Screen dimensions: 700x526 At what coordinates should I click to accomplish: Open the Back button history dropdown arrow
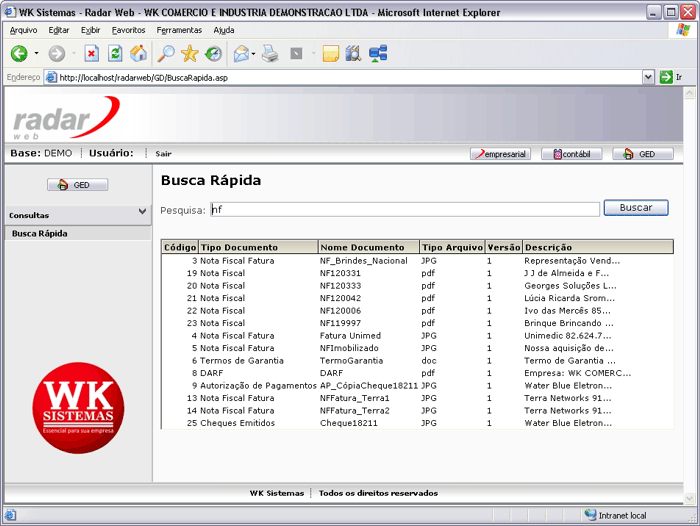(36, 54)
